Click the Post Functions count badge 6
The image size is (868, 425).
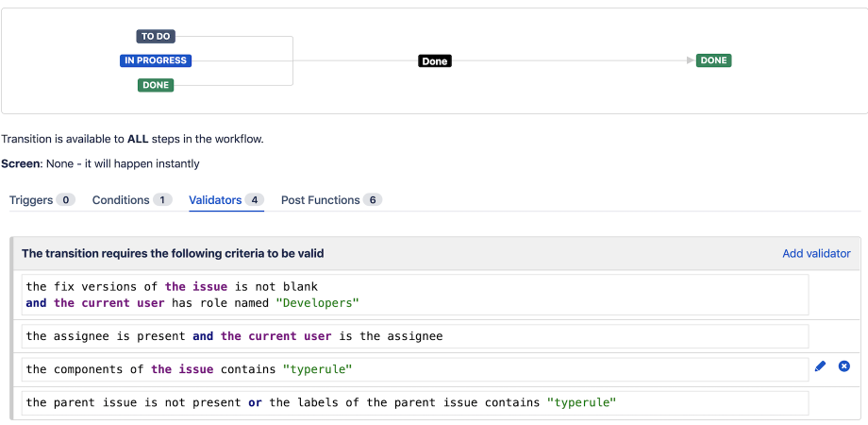[373, 200]
